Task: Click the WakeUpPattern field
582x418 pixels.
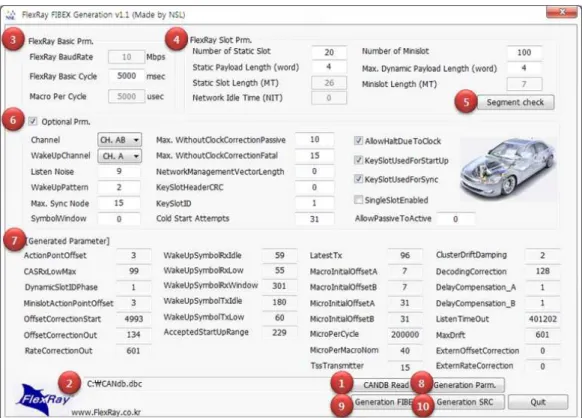Action: (119, 187)
